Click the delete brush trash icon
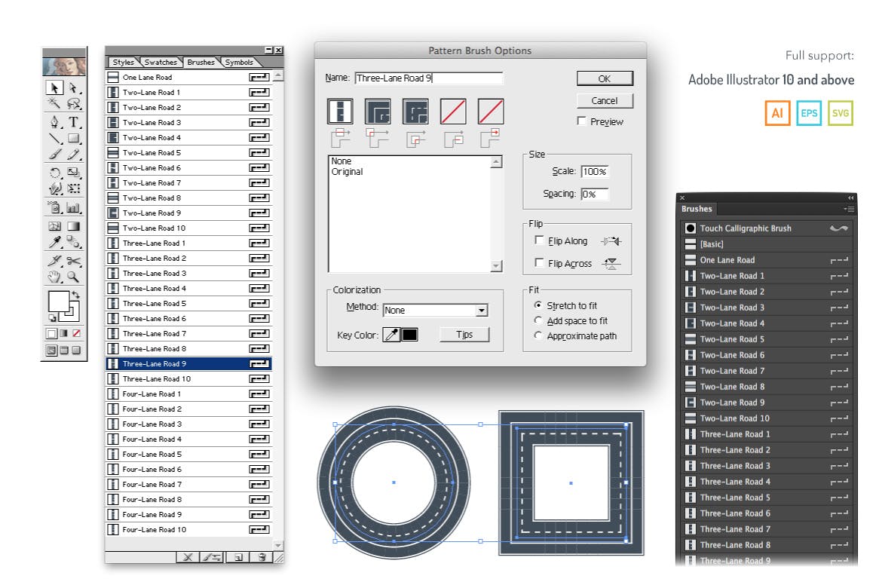This screenshot has width=882, height=588. click(262, 557)
